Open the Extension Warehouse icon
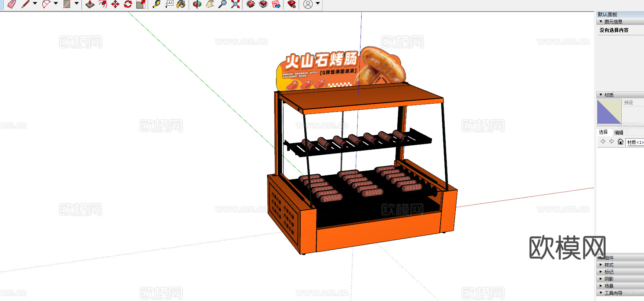This screenshot has height=301, width=644. [x=263, y=4]
